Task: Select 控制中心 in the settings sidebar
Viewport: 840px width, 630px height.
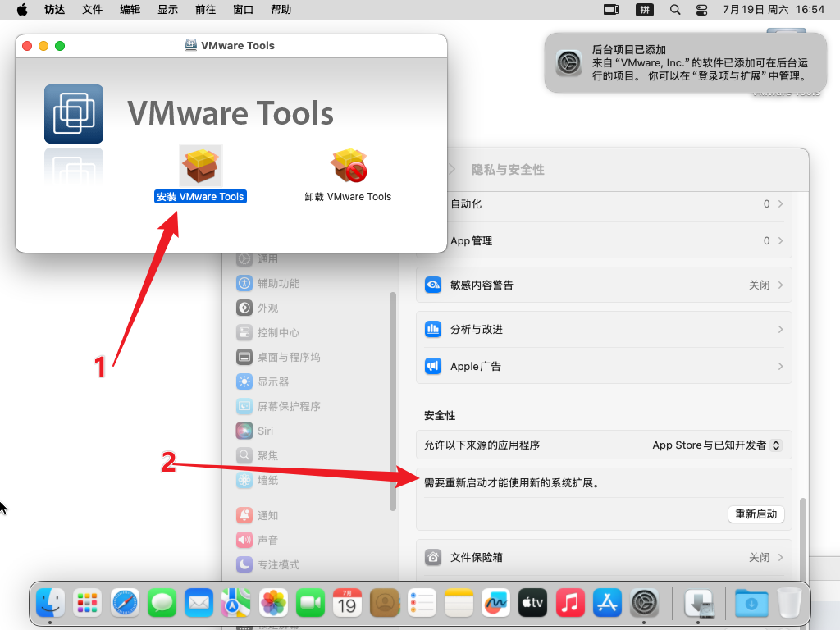Action: tap(313, 333)
